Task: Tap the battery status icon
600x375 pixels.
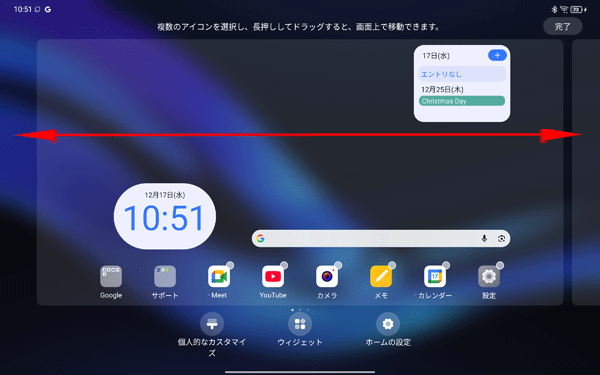Action: point(577,9)
